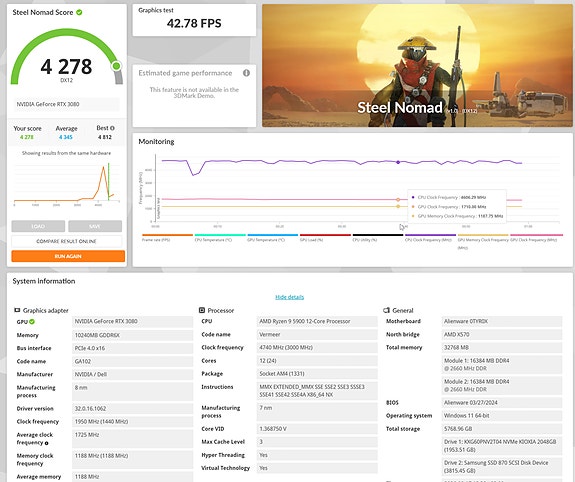Toggle the pink GPU Clock Frequency legend series
Image resolution: width=575 pixels, height=482 pixels.
536,237
